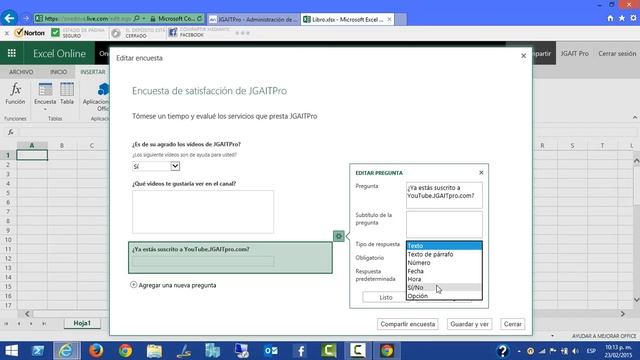Viewport: 640px width, 360px height.
Task: Switch to the INSERTAR ribbon tab
Action: (x=93, y=72)
